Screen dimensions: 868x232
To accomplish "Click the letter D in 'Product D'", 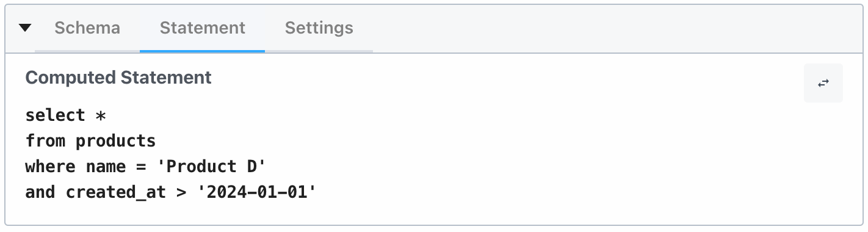I will [252, 167].
